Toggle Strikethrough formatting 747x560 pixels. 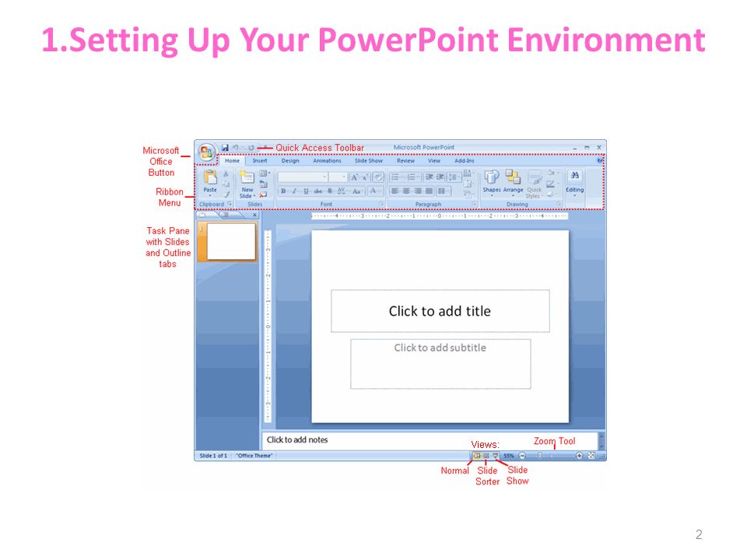(317, 191)
